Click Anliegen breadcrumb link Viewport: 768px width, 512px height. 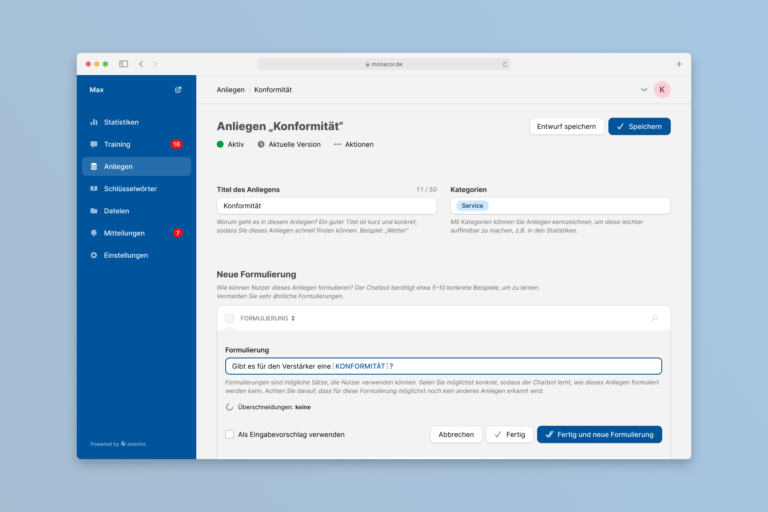point(231,90)
